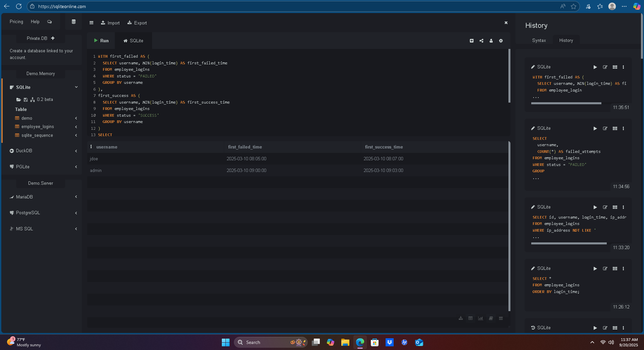The height and width of the screenshot is (350, 644).
Task: Replay the 11:35:51 history query
Action: (x=595, y=67)
